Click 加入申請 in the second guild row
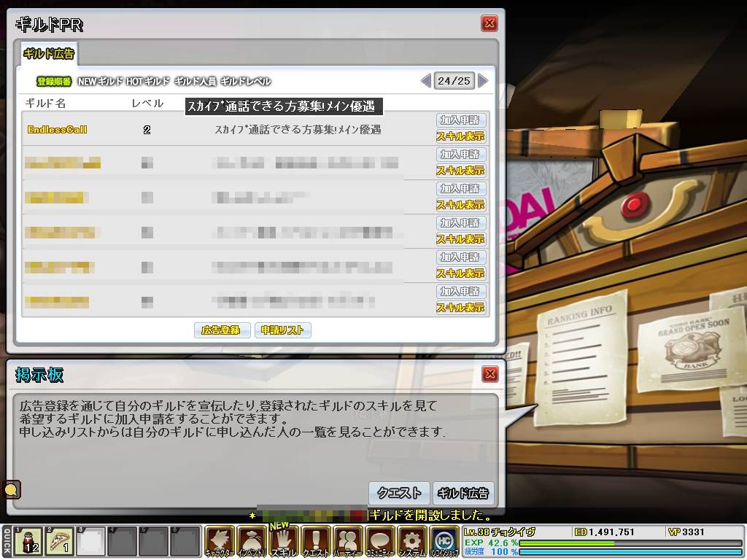The image size is (747, 560). tap(461, 155)
